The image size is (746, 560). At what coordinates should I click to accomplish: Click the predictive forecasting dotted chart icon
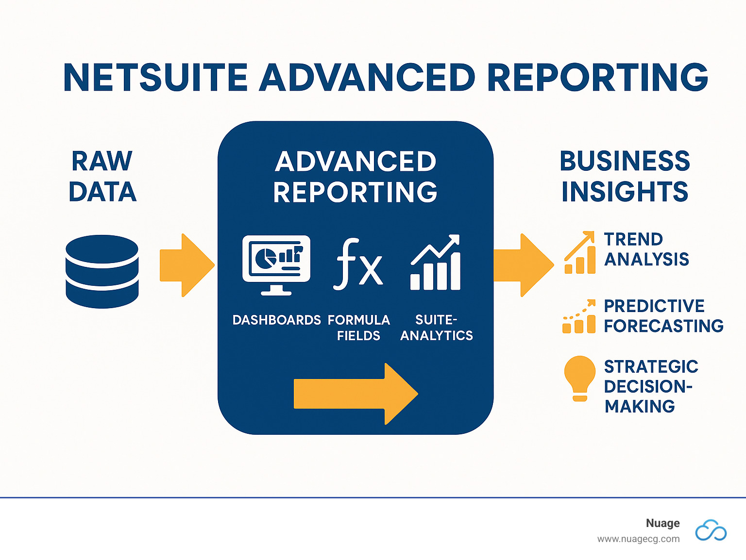click(x=579, y=316)
